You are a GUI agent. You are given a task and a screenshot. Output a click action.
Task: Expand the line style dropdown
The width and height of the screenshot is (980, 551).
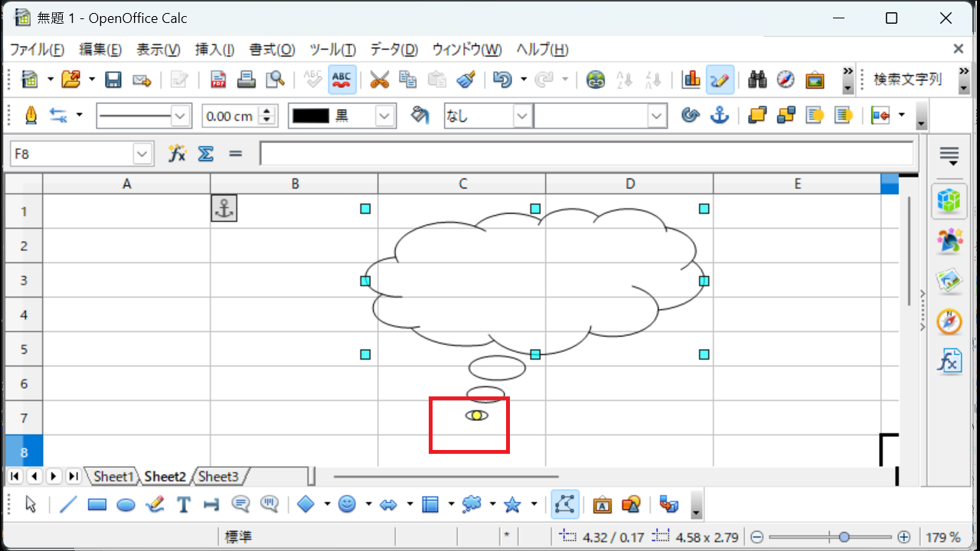[x=181, y=116]
